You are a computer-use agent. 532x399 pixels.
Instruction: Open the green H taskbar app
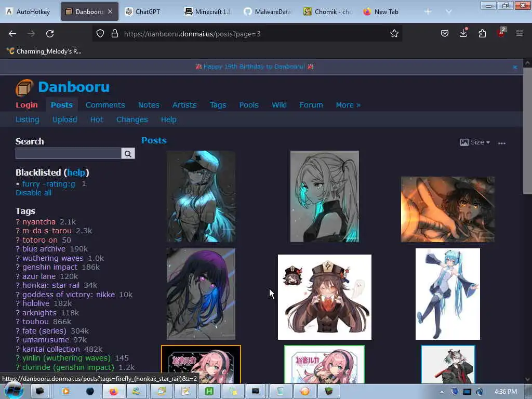(209, 392)
